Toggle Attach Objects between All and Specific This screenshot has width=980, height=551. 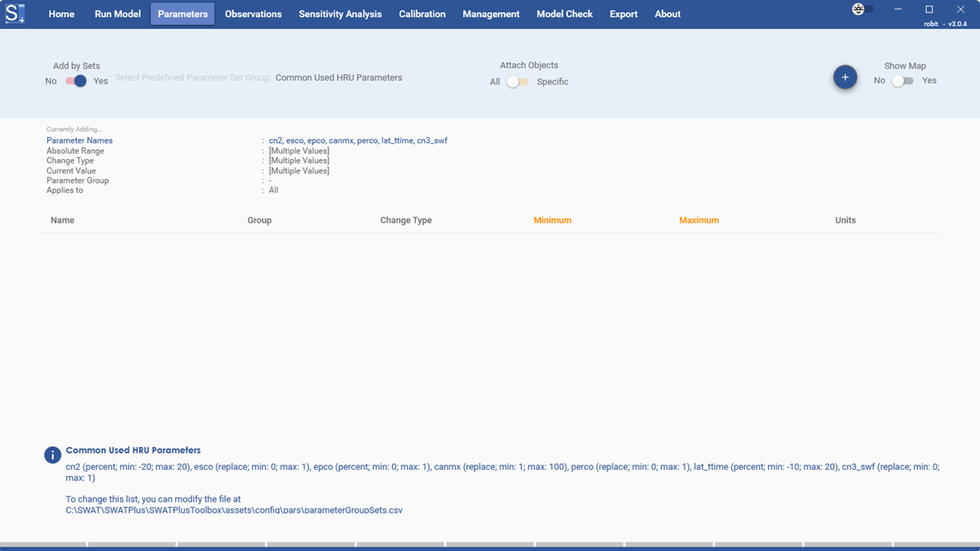tap(517, 82)
